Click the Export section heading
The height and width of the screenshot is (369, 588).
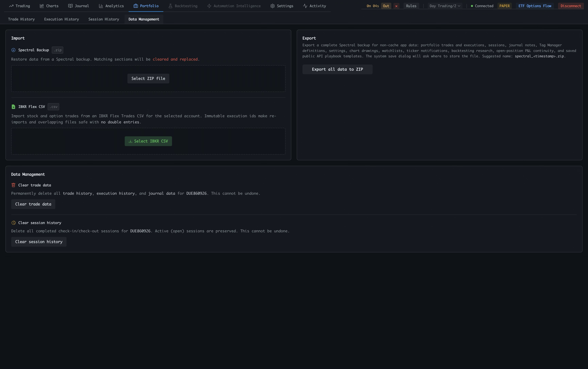coord(309,38)
